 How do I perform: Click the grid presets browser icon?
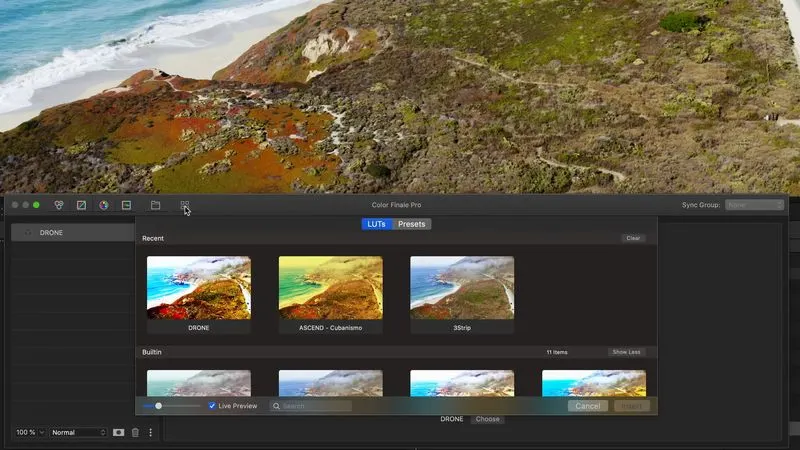click(x=185, y=205)
